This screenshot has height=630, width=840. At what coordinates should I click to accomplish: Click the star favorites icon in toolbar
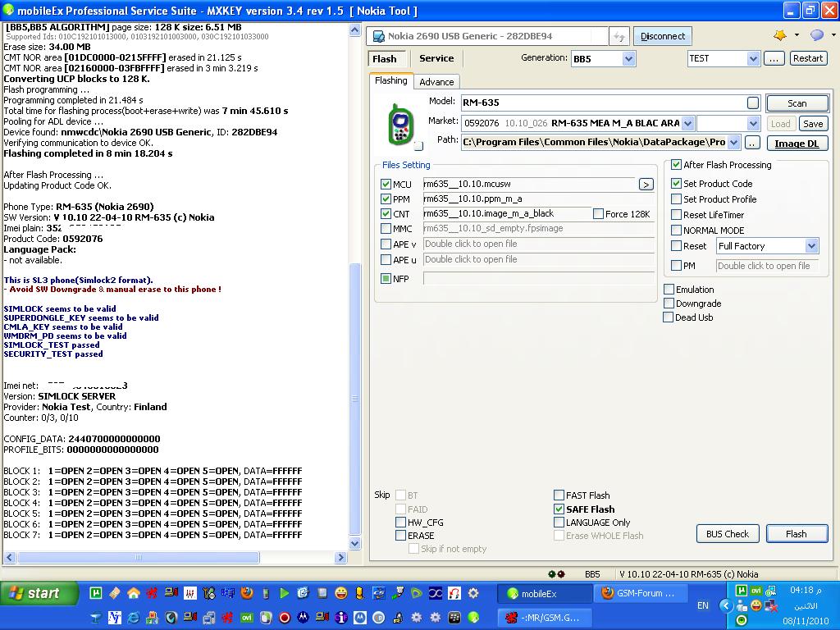780,35
